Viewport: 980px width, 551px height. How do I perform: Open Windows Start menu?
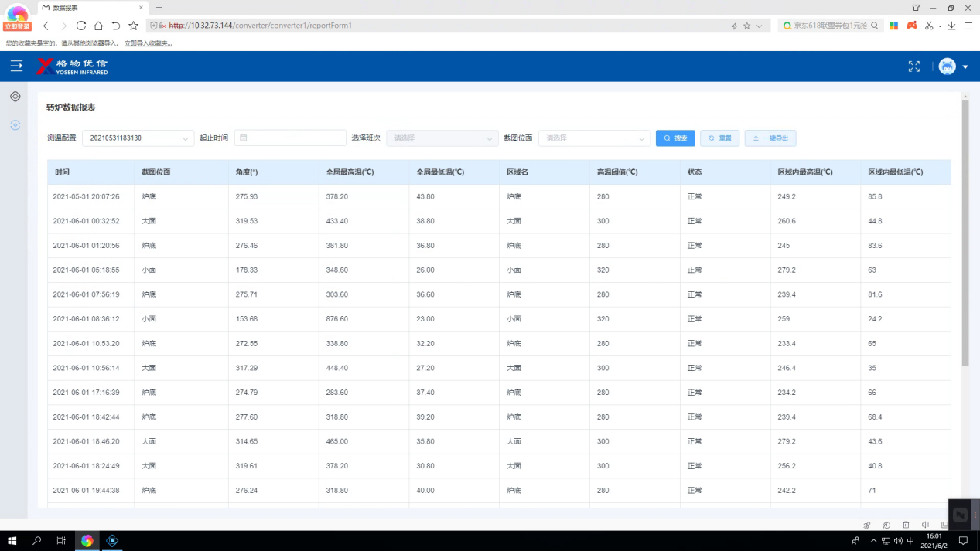(12, 541)
